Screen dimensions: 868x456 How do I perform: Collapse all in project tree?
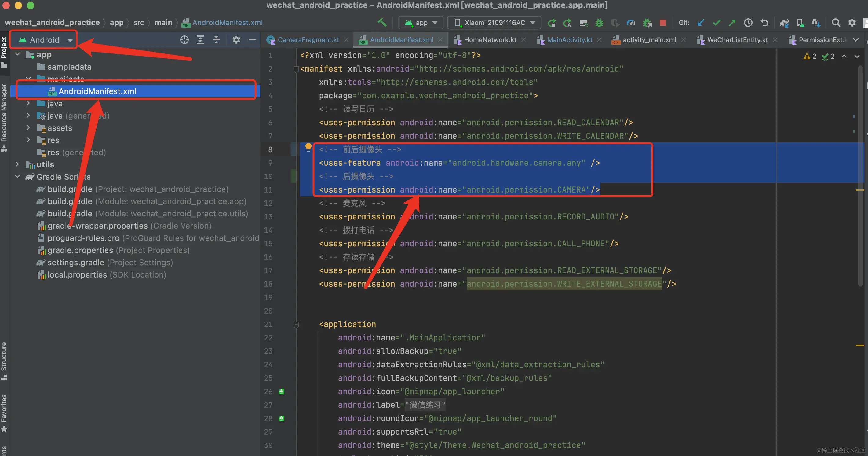click(216, 40)
